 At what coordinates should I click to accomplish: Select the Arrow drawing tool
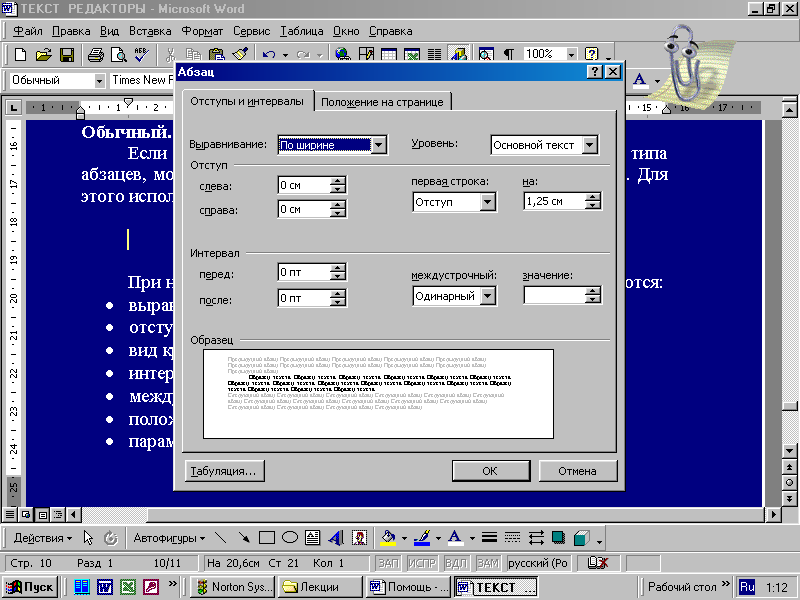click(244, 538)
